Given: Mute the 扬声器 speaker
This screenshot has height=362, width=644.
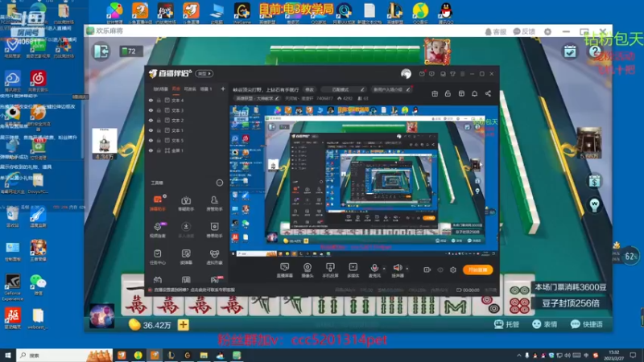Looking at the screenshot, I should 397,270.
